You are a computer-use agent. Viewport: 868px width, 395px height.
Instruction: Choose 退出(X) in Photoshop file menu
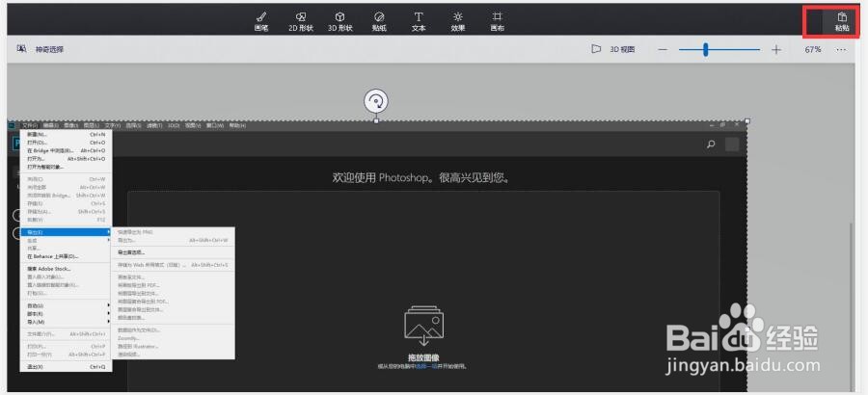[66, 366]
